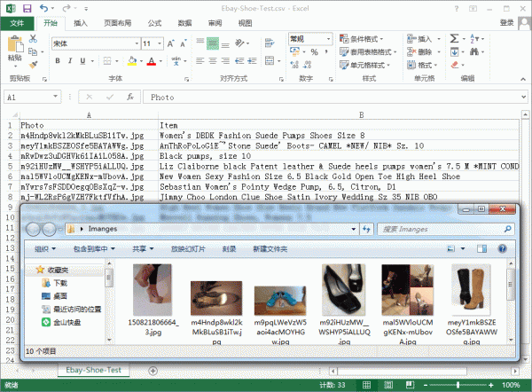Click the Merge and Center icon
This screenshot has width=532, height=392.
click(x=270, y=61)
